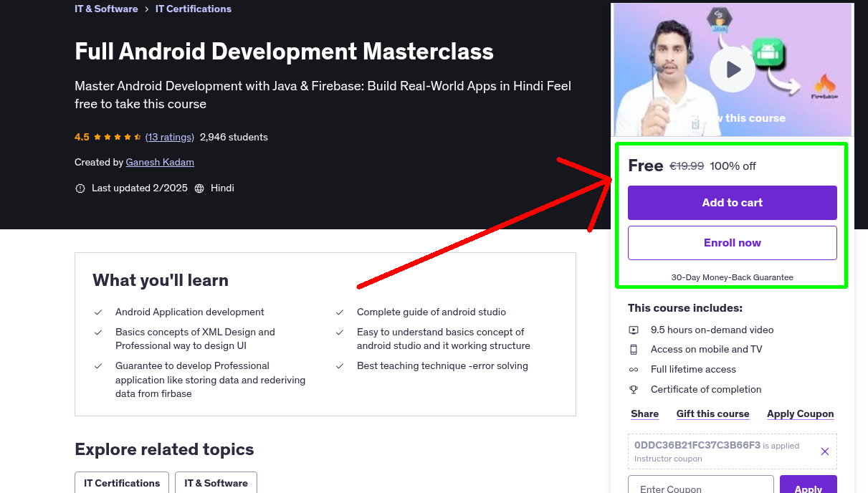Click Last updated 2/2025 text

pyautogui.click(x=140, y=188)
